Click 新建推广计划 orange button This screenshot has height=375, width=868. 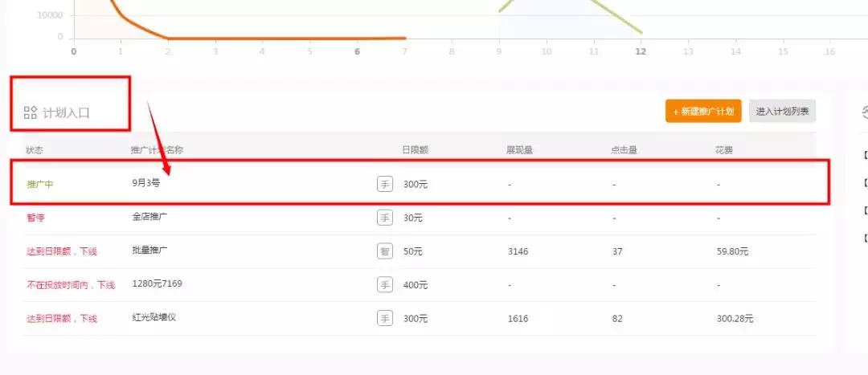pos(703,111)
